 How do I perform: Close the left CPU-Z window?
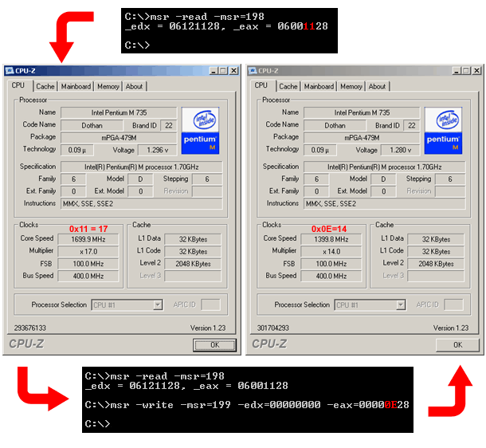click(x=233, y=71)
